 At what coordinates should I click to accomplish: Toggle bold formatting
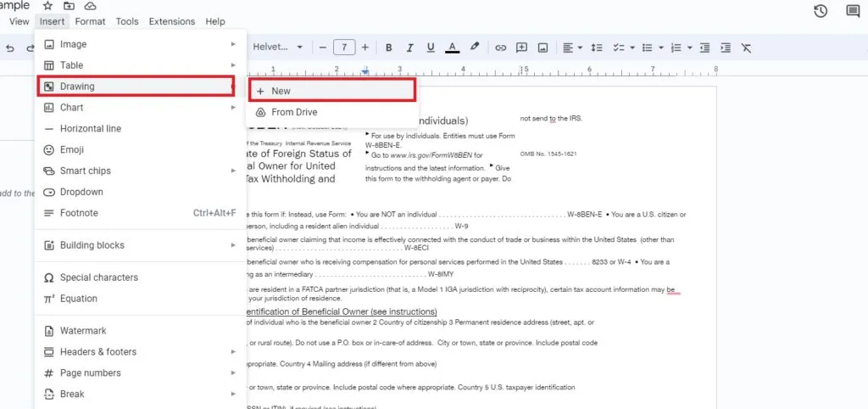(x=388, y=48)
